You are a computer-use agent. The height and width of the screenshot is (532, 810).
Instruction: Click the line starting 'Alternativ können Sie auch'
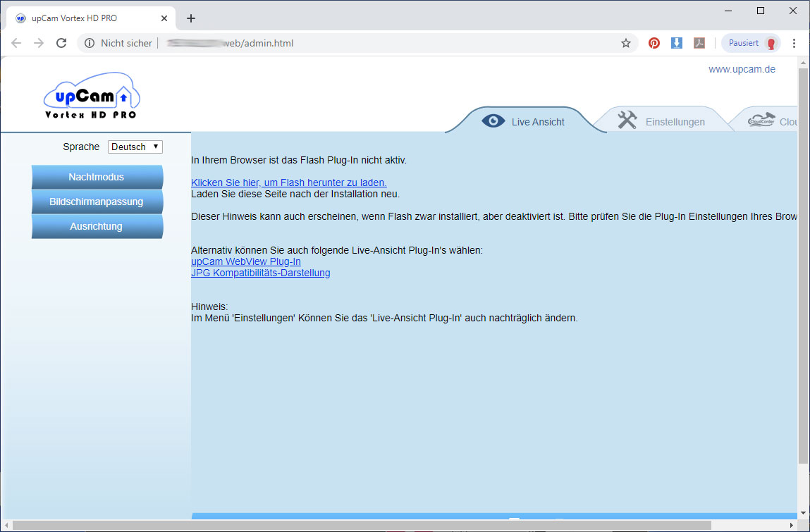pos(337,251)
